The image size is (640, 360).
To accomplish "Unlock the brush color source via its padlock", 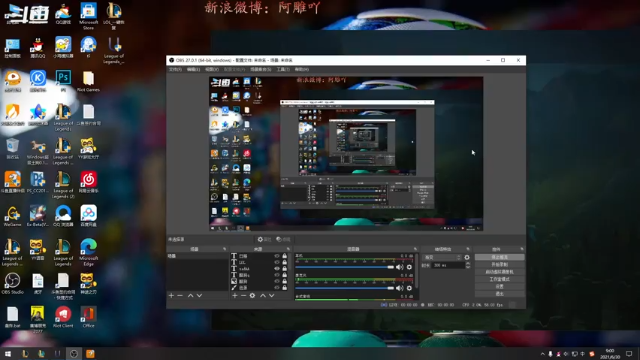I will pyautogui.click(x=284, y=287).
